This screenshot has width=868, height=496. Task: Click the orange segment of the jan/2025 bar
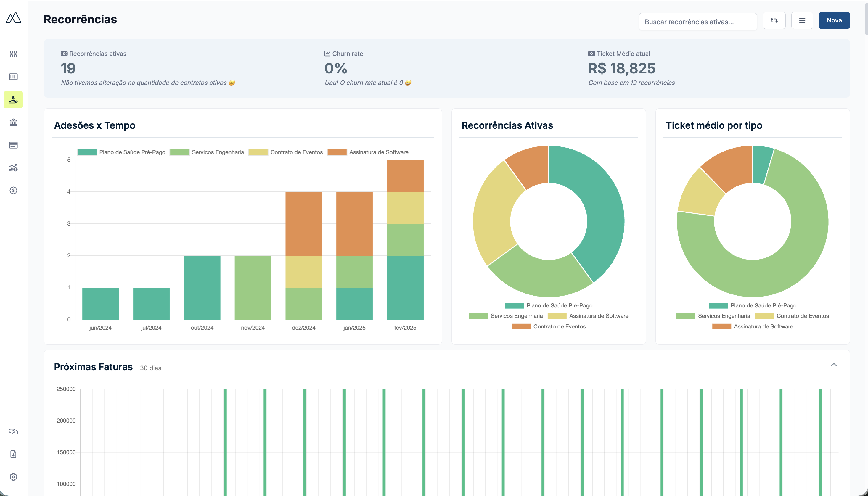point(354,223)
